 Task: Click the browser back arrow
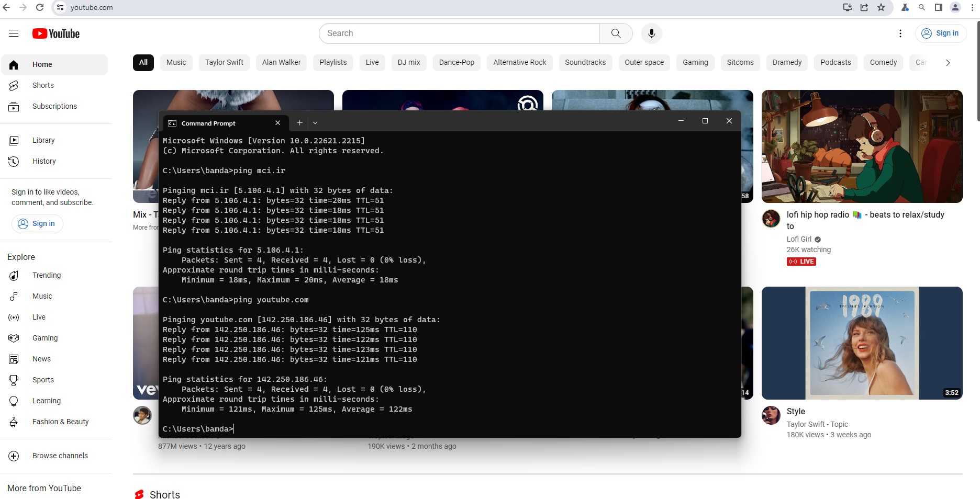(x=6, y=7)
